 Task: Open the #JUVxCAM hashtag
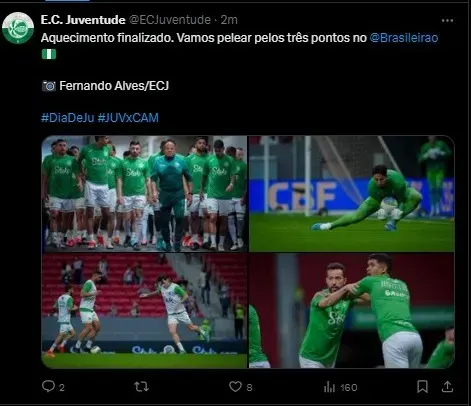point(128,118)
